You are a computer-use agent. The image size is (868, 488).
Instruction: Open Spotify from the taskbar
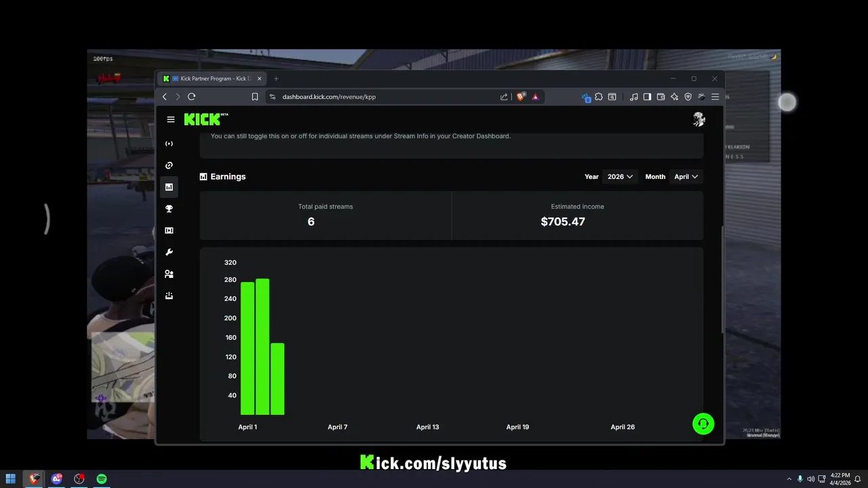pos(102,479)
